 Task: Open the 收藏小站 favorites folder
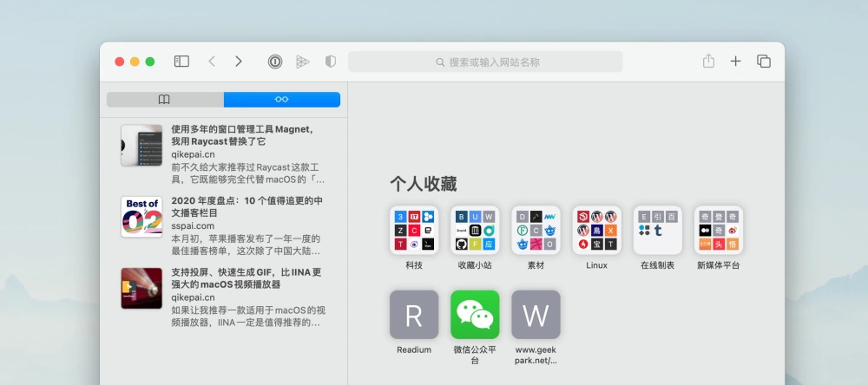coord(475,230)
